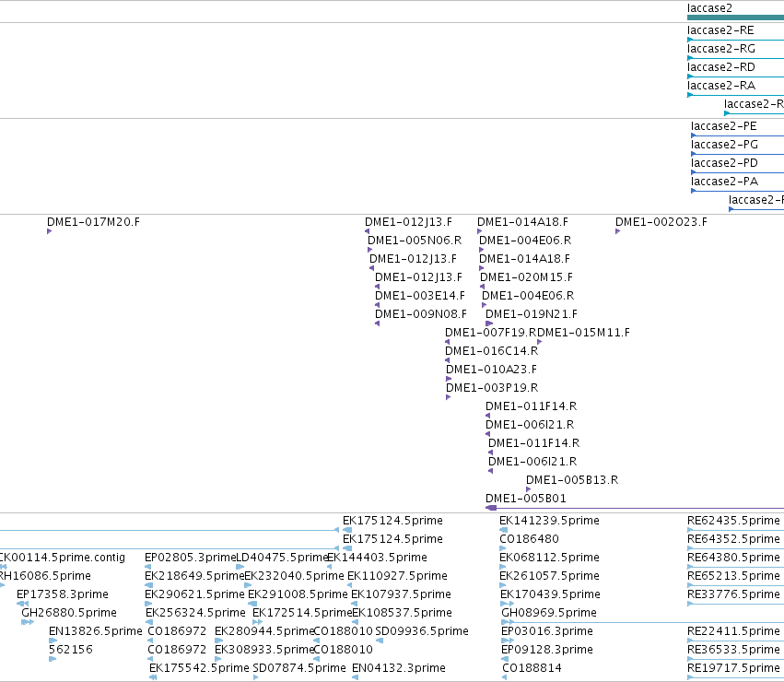Click the CO186480 EST label

tap(530, 539)
